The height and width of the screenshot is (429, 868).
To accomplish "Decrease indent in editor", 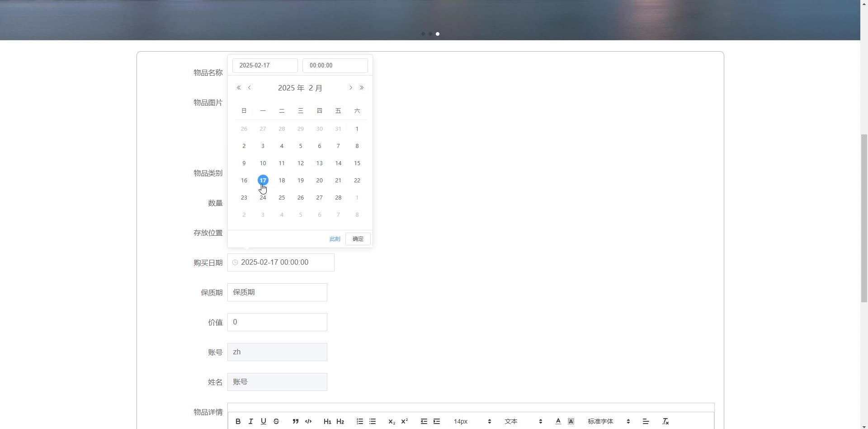I will tap(424, 421).
